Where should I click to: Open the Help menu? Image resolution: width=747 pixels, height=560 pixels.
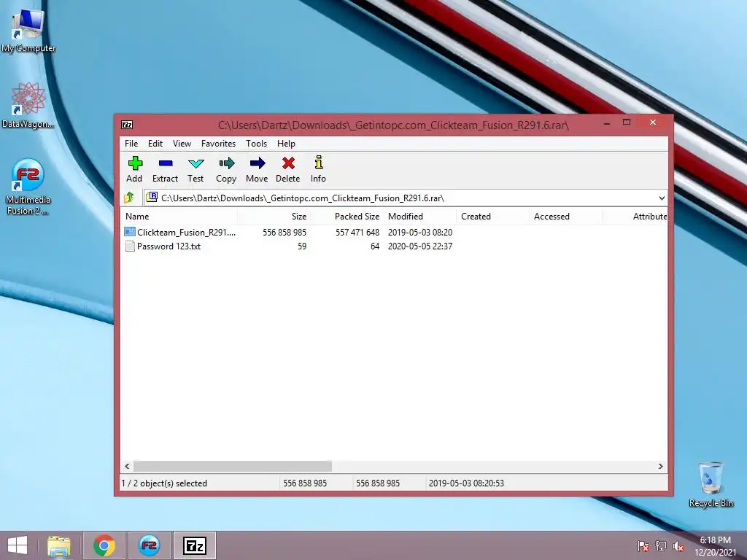tap(286, 144)
